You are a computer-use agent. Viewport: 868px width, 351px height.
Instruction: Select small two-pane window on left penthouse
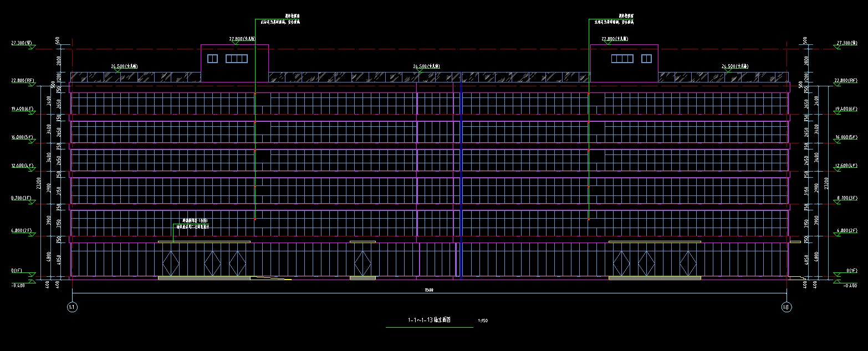pos(212,59)
